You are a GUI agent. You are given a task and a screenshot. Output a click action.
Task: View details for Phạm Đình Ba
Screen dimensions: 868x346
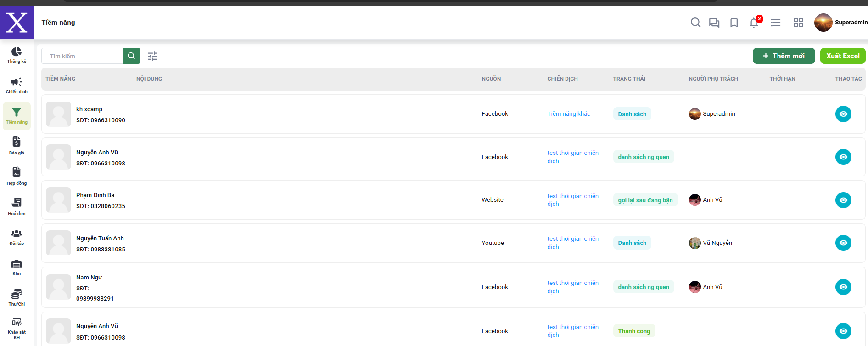coord(843,200)
